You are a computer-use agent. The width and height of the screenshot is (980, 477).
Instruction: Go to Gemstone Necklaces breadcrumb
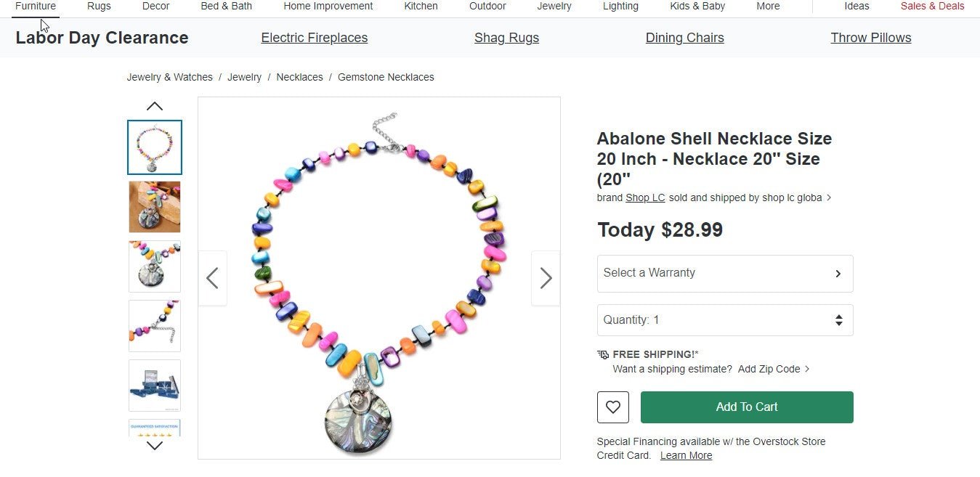[x=386, y=77]
